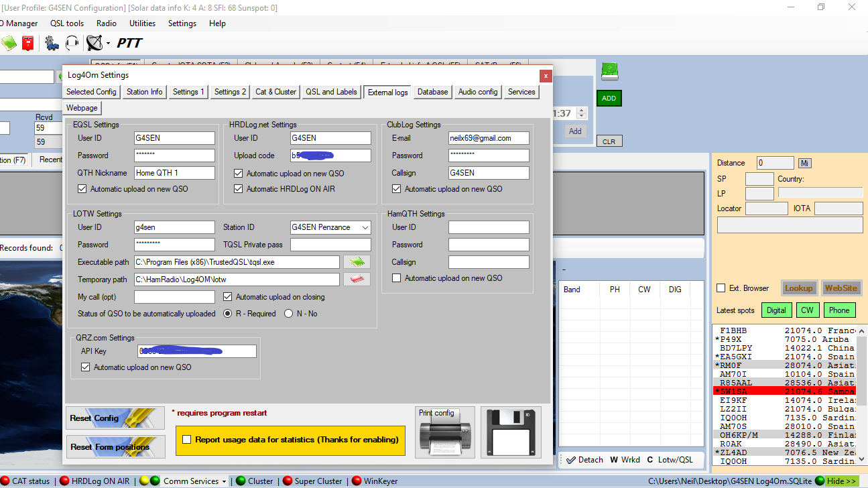Filter latest spots by Phone

click(x=839, y=310)
